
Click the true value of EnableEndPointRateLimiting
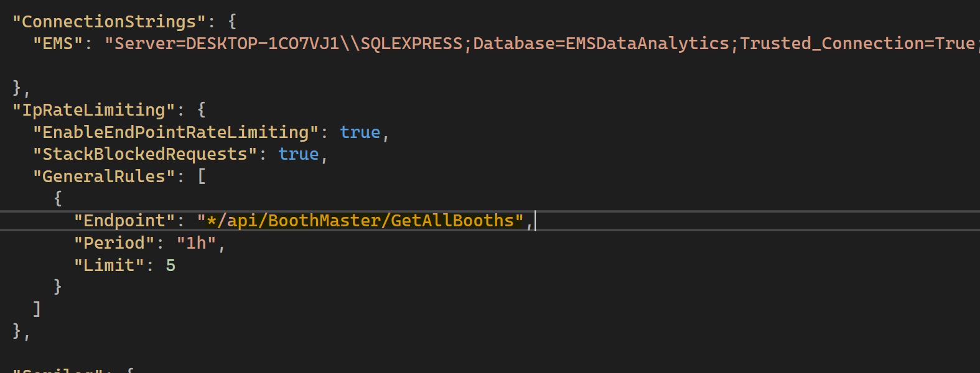click(x=360, y=132)
